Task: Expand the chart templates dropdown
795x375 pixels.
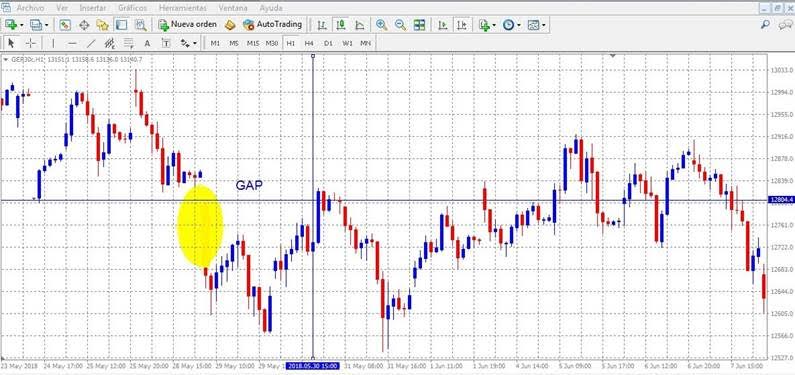Action: (537, 24)
